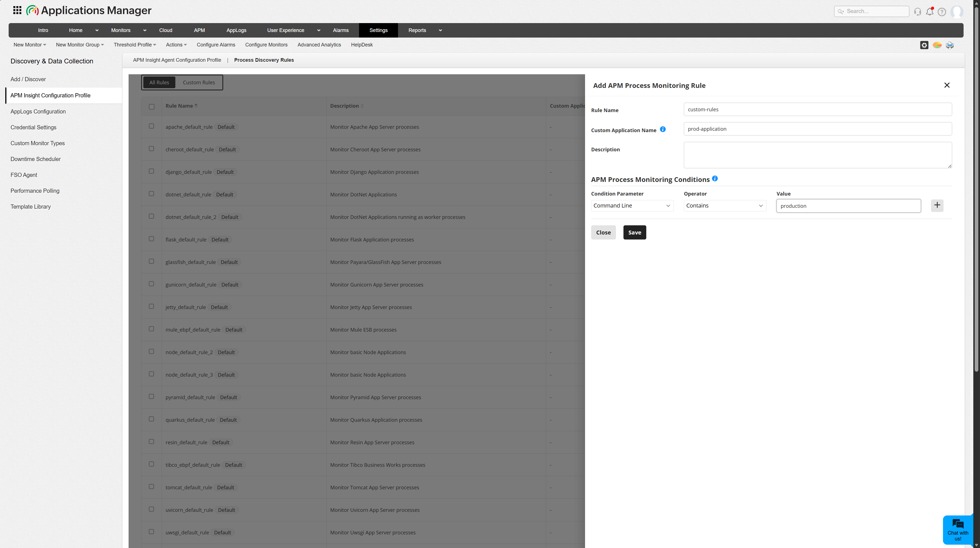Viewport: 980px width, 548px height.
Task: Check the glassfish_default_rule checkbox
Action: pyautogui.click(x=151, y=261)
